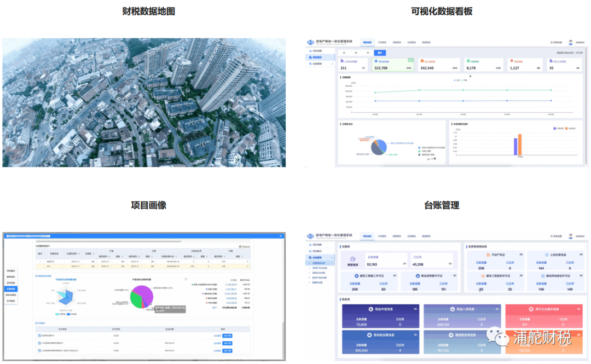
Task: Click the 72,609 value on 税金申报信息 card
Action: pyautogui.click(x=362, y=325)
